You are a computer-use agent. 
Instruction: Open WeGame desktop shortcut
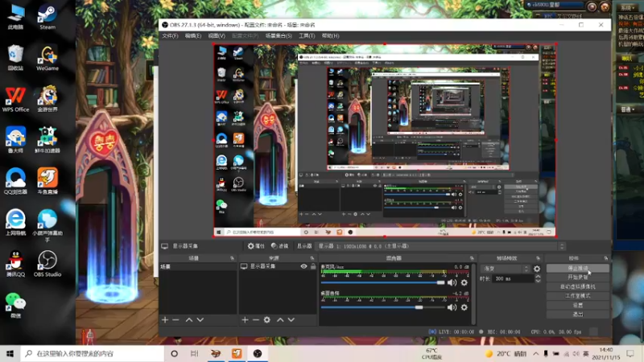point(47,58)
